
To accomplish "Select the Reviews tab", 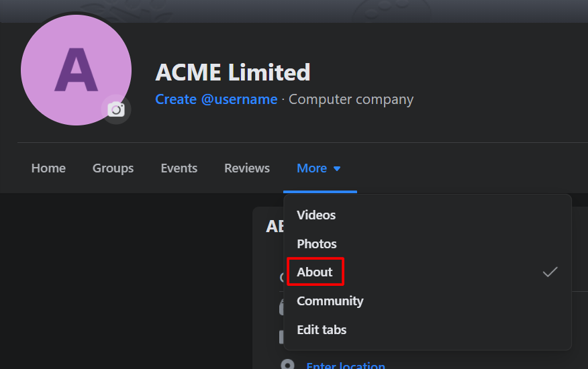I will (x=247, y=168).
